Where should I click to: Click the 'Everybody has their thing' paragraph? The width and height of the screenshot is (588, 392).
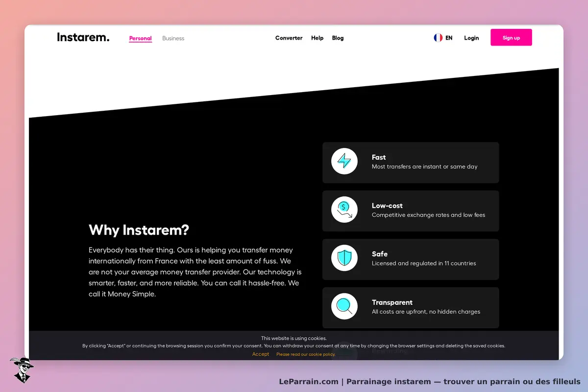pyautogui.click(x=195, y=272)
